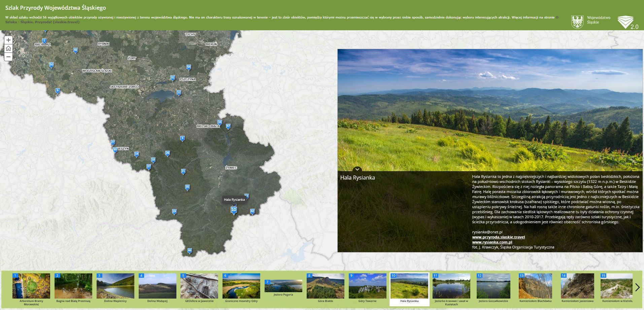
Task: Zoom out on the map
Action: tap(8, 57)
